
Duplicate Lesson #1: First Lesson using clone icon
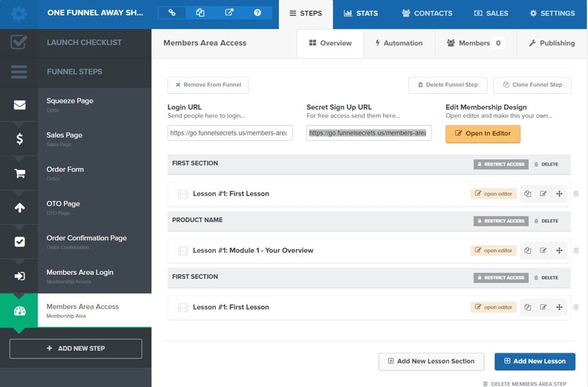527,193
